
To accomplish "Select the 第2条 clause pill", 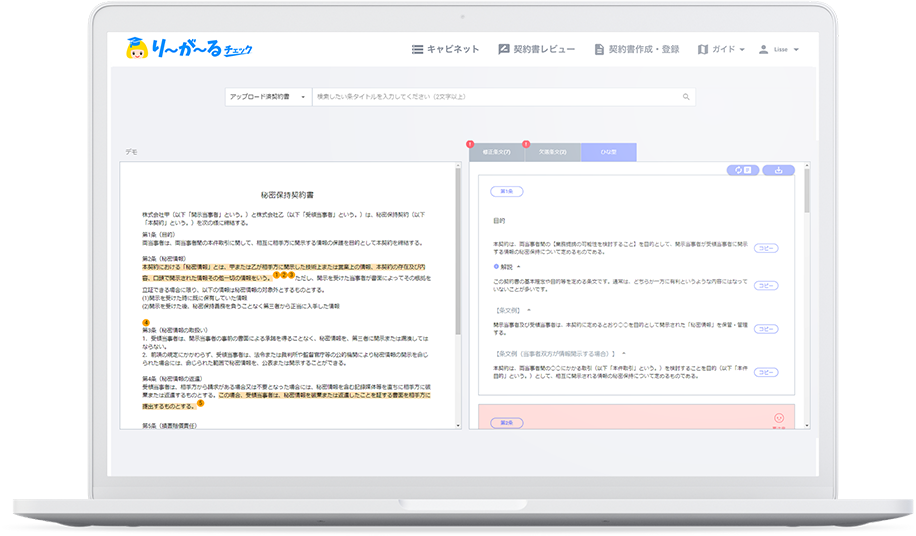I will [x=506, y=423].
